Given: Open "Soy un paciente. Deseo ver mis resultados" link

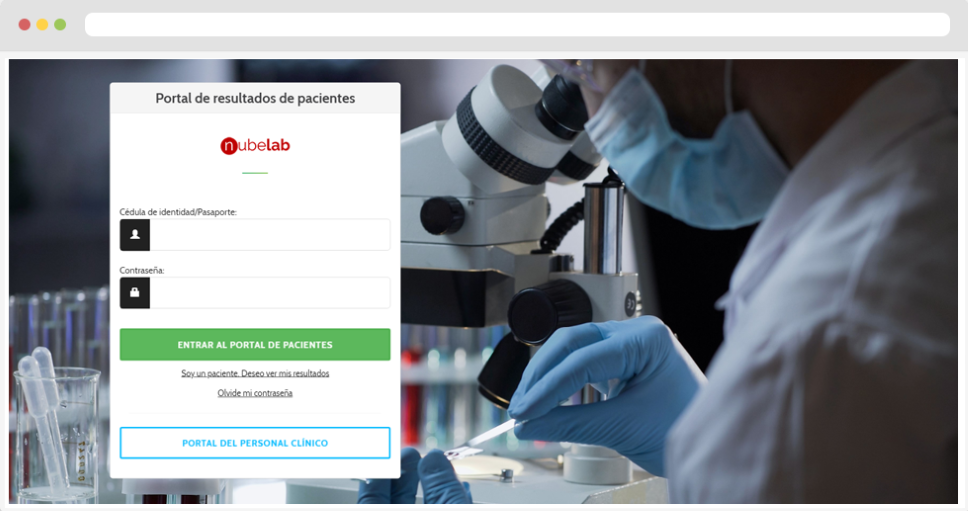Looking at the screenshot, I should (x=255, y=373).
